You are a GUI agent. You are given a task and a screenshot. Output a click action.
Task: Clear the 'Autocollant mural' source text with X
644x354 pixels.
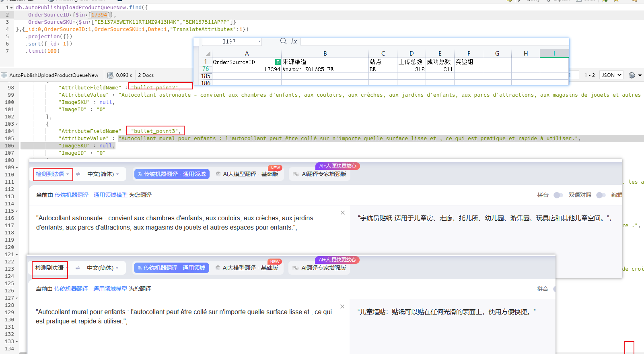342,306
